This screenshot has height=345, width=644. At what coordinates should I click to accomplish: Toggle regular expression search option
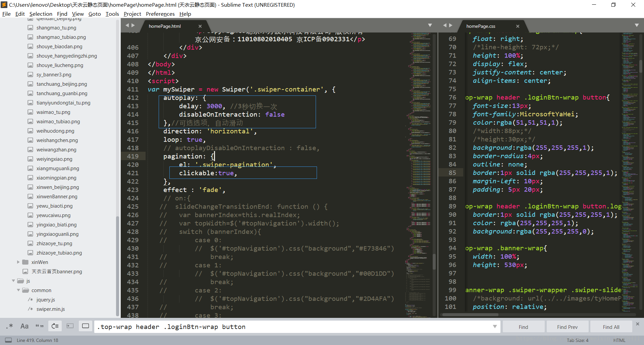tap(9, 326)
